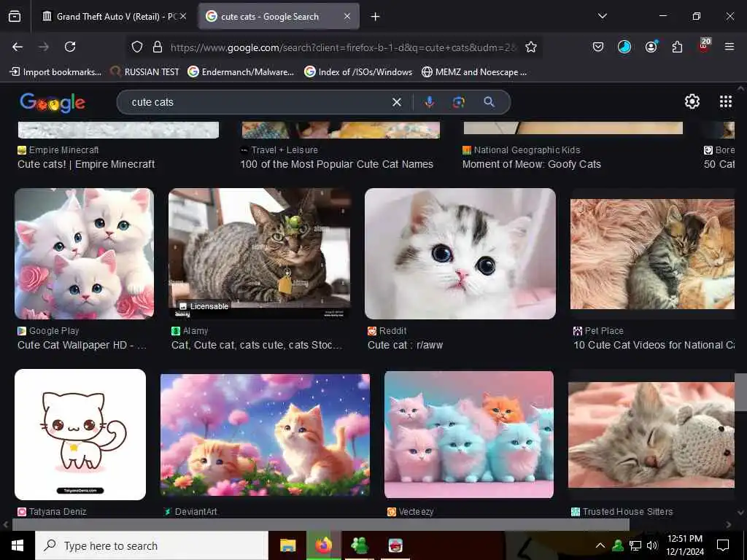Submit search with magnifier icon

point(489,102)
